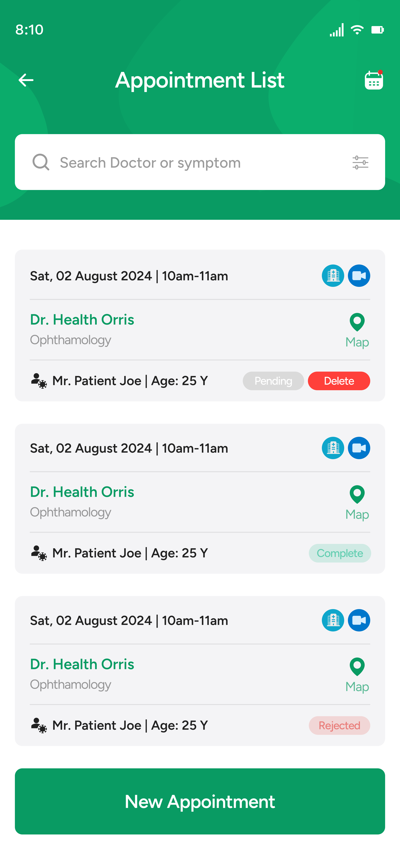Tap the date line of the Complete appointment

point(129,449)
